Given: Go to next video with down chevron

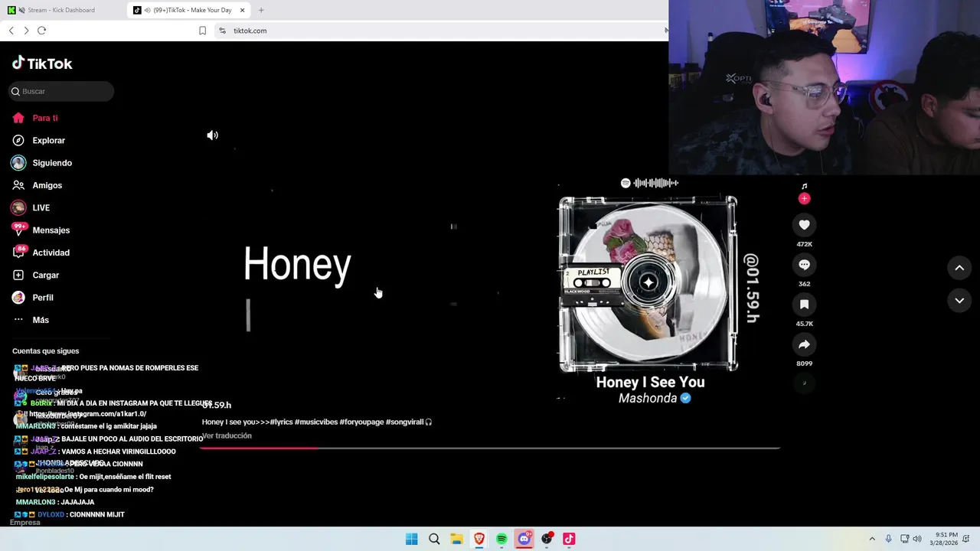Looking at the screenshot, I should 959,301.
